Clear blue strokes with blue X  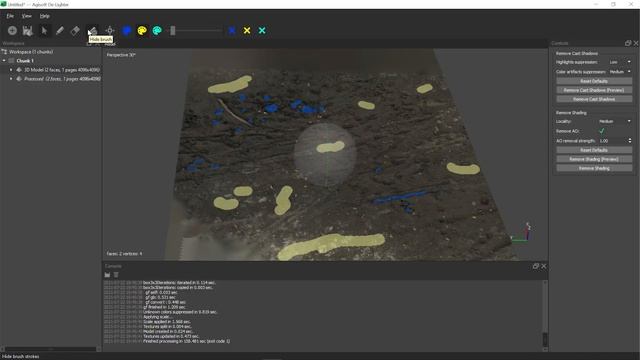(x=232, y=30)
